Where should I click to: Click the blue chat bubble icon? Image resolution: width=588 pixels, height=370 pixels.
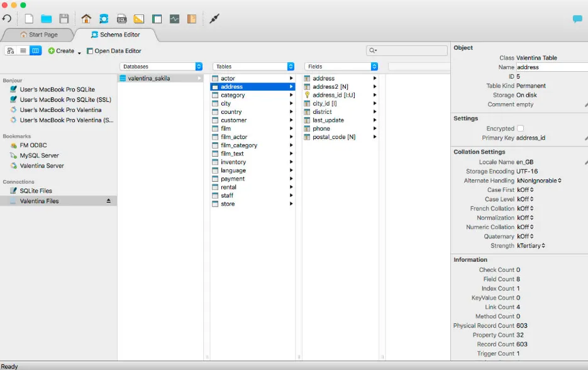coord(577,19)
